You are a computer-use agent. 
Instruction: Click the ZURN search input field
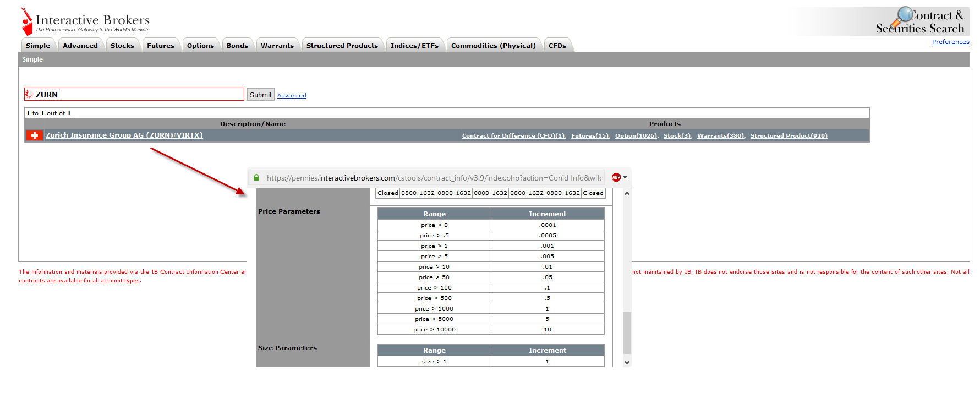[134, 94]
